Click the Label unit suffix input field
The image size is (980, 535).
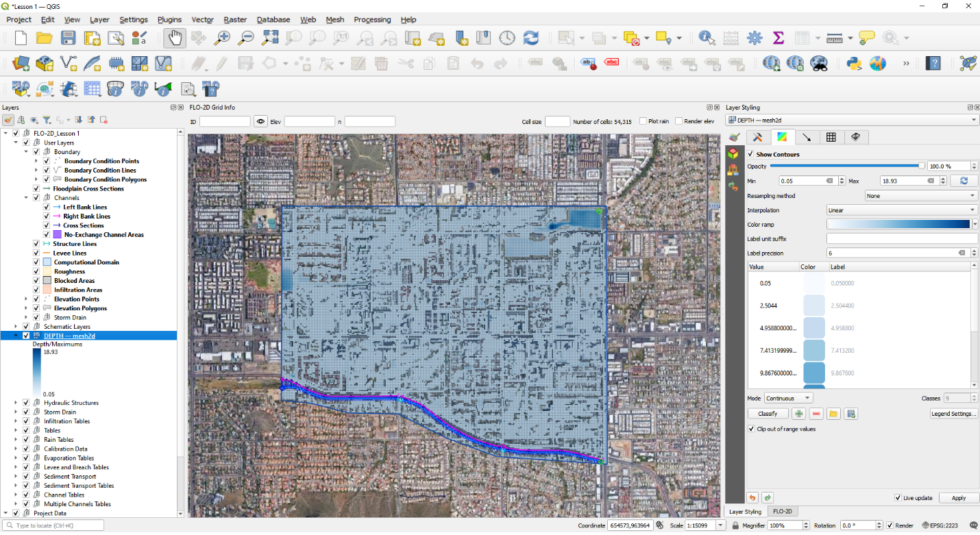pyautogui.click(x=901, y=238)
